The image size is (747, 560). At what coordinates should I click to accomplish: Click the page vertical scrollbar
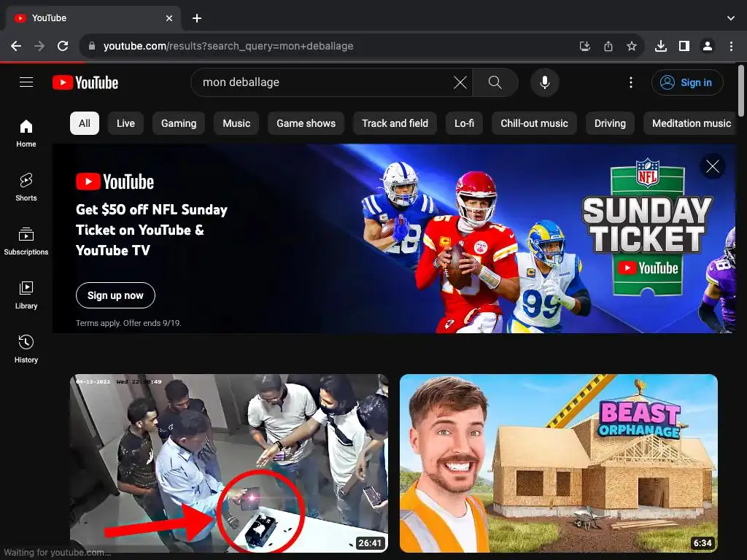[x=741, y=90]
